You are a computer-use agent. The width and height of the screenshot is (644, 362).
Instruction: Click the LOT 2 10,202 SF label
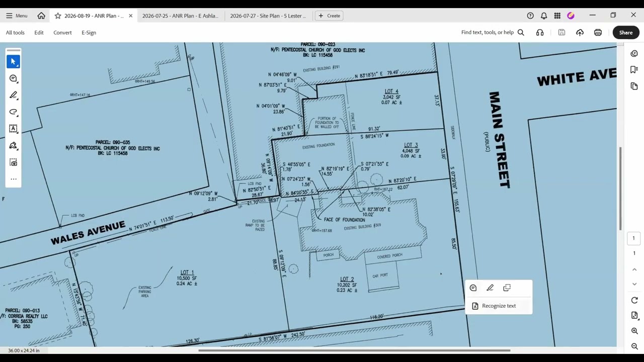click(x=347, y=285)
